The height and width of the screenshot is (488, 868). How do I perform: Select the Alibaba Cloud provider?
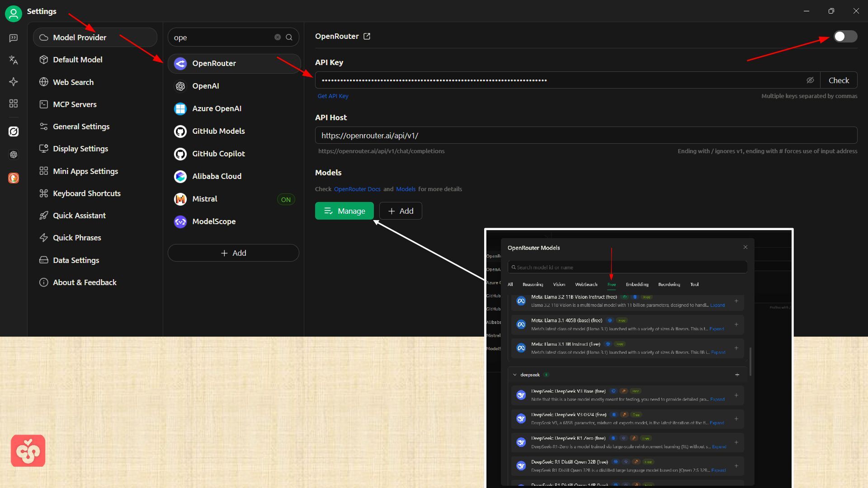click(234, 176)
